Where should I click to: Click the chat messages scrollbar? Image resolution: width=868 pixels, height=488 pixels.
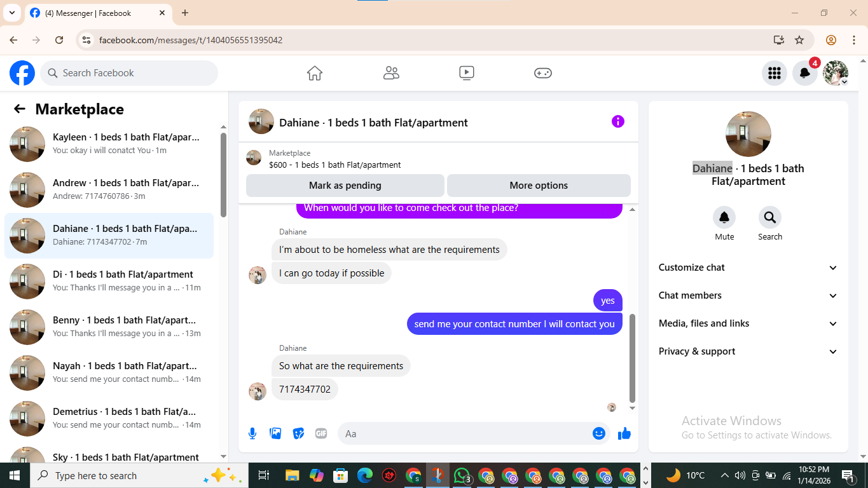(x=632, y=358)
